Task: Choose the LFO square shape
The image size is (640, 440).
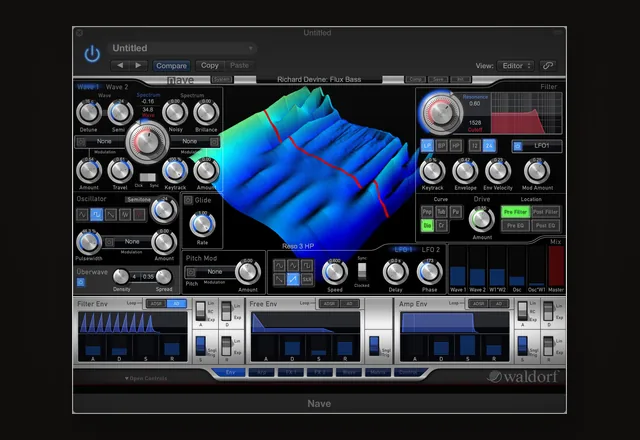Action: point(307,265)
